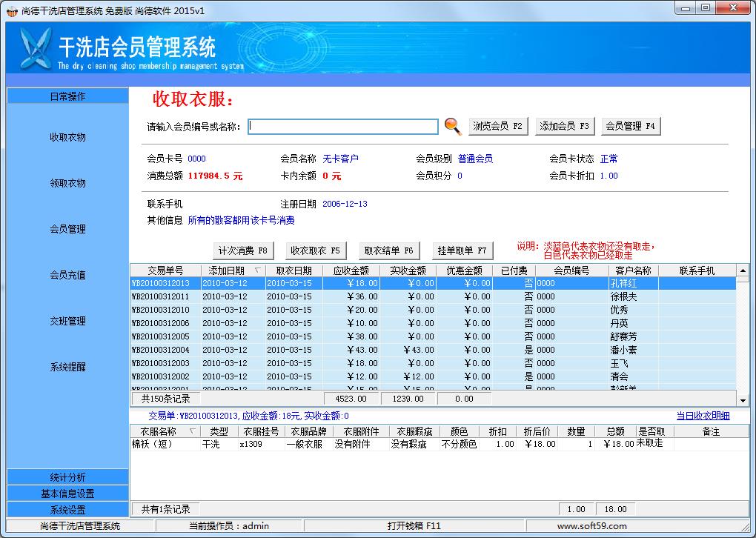This screenshot has height=538, width=756.
Task: Click the app icon in title bar
Action: [x=12, y=10]
